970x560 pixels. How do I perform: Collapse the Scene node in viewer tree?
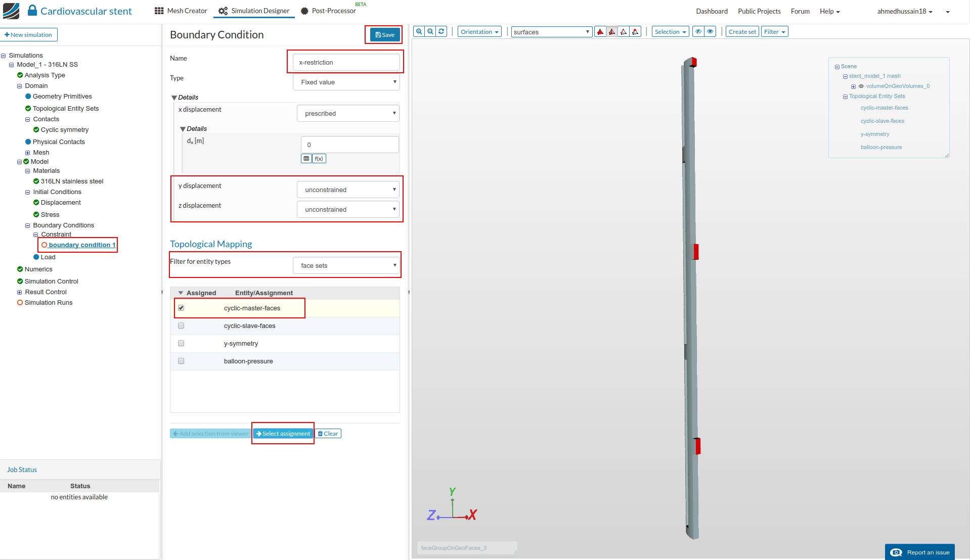(x=837, y=67)
